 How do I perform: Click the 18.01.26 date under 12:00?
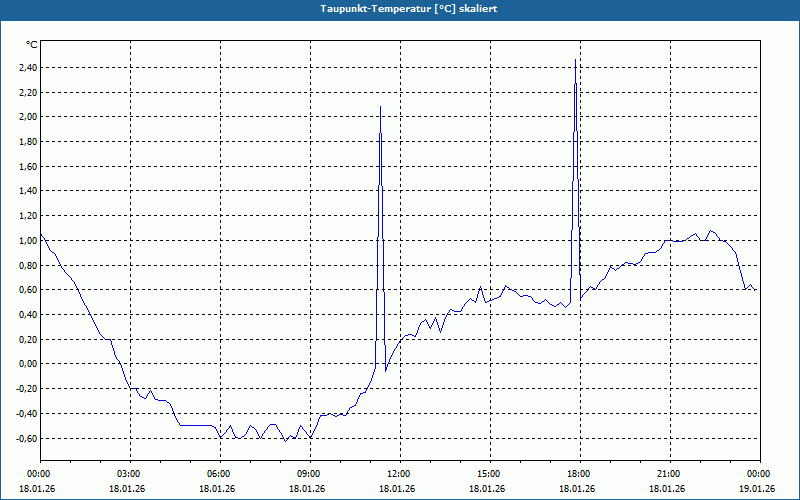coord(397,489)
